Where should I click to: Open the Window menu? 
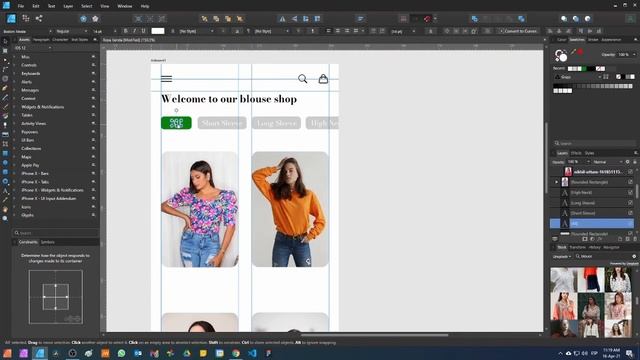click(124, 6)
